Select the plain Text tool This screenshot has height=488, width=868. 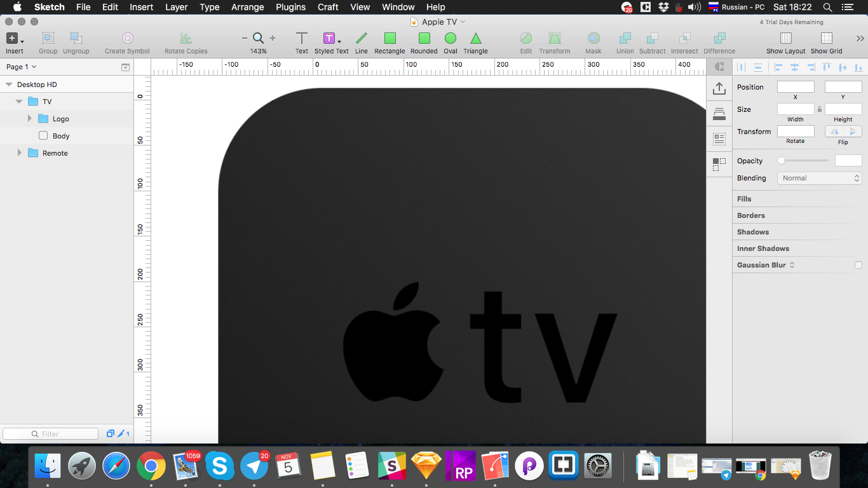(x=302, y=39)
